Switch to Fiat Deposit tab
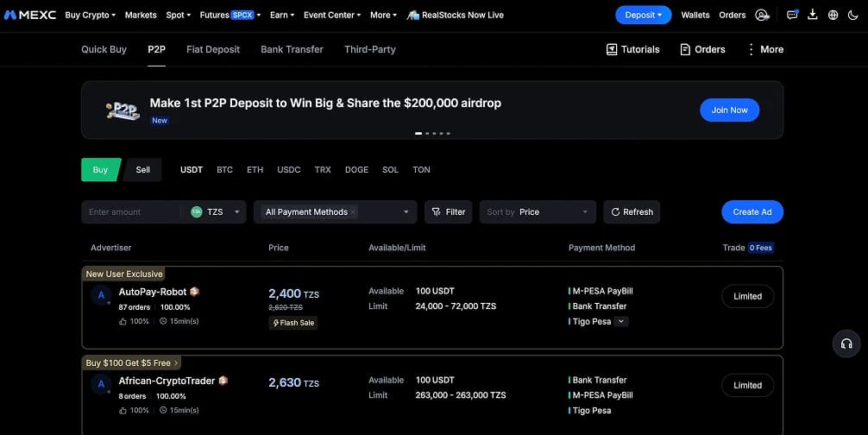The image size is (868, 435). click(213, 49)
